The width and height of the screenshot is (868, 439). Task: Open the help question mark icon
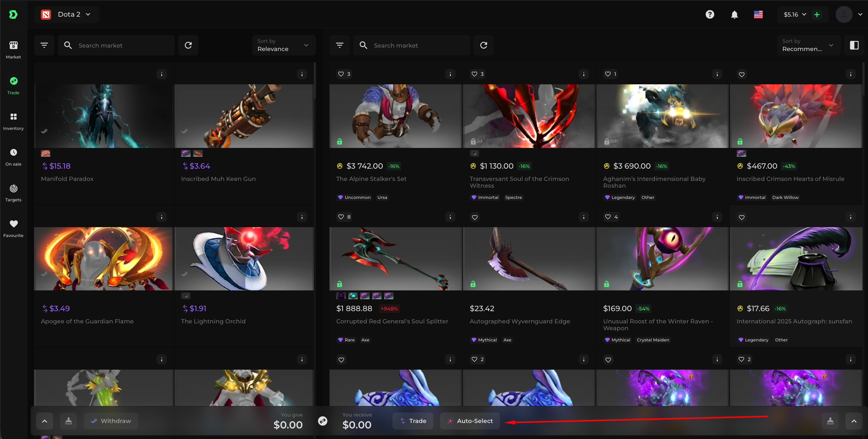click(x=710, y=14)
